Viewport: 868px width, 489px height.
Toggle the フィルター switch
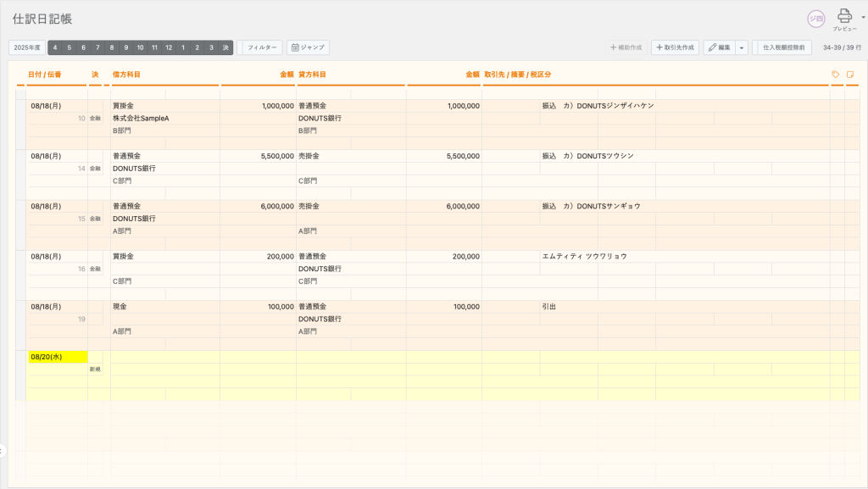tap(262, 47)
